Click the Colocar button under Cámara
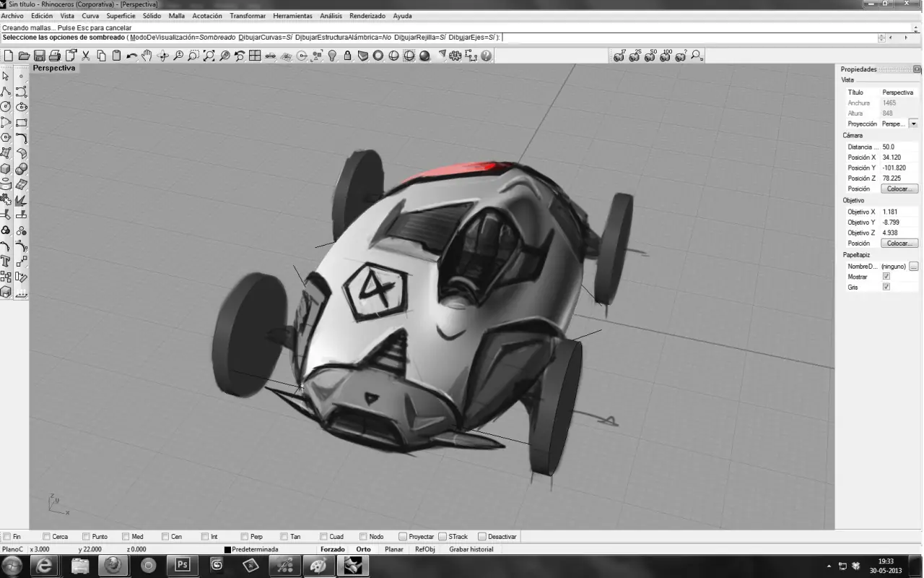 [899, 189]
